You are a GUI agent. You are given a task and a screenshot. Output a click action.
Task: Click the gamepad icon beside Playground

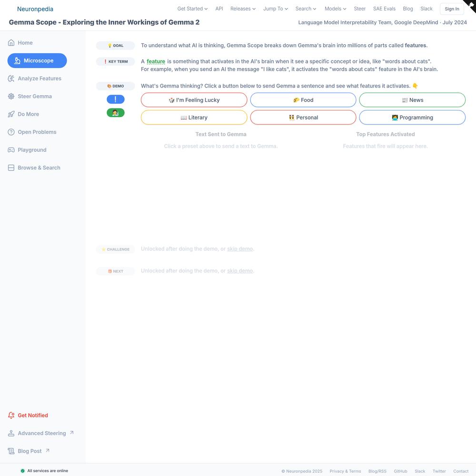click(11, 150)
